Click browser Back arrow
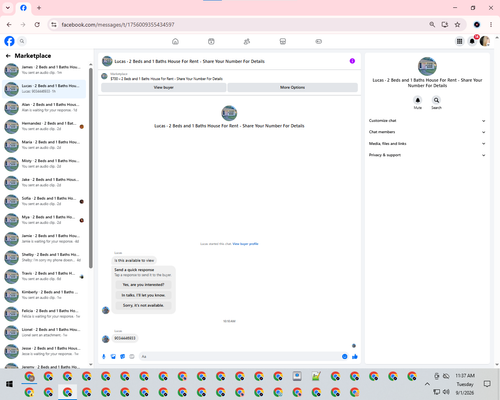500x400 pixels. (9, 25)
